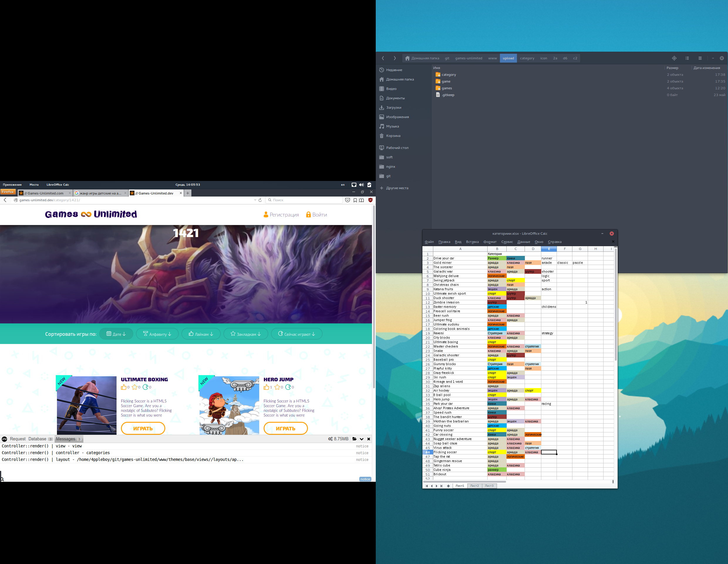Select column E header in Calc
Viewport: 728px width, 564px height.
coord(549,249)
